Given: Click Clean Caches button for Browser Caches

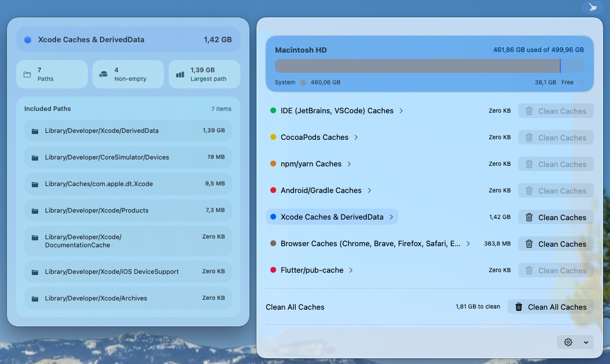Looking at the screenshot, I should (556, 244).
